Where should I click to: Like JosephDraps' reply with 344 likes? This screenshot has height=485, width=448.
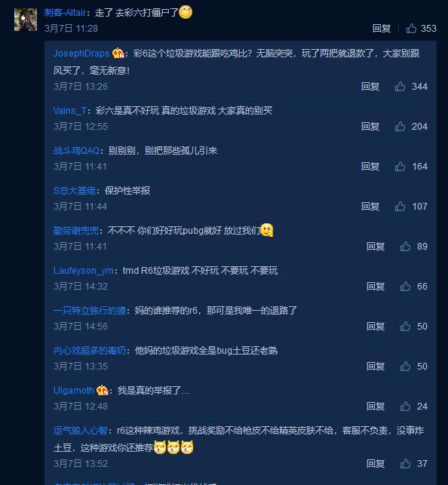pos(400,86)
